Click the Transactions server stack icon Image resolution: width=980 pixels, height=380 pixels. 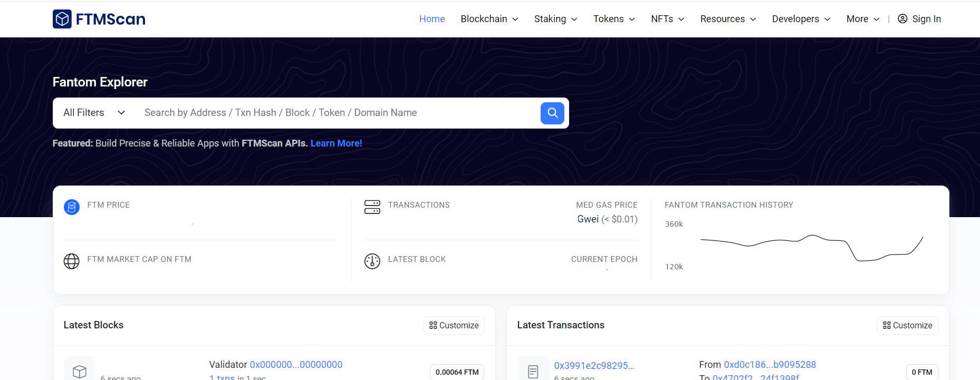[372, 207]
